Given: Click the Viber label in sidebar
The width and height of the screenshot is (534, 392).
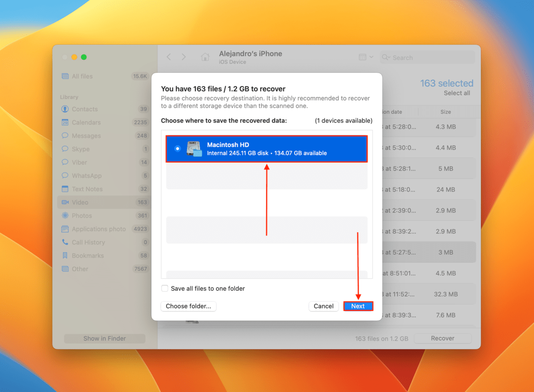Looking at the screenshot, I should tap(80, 162).
